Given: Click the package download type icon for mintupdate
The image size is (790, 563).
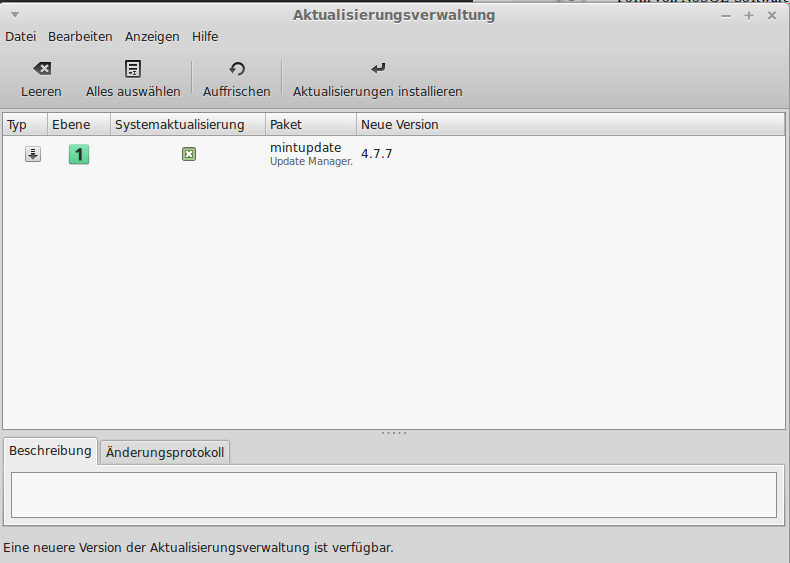Looking at the screenshot, I should point(33,154).
